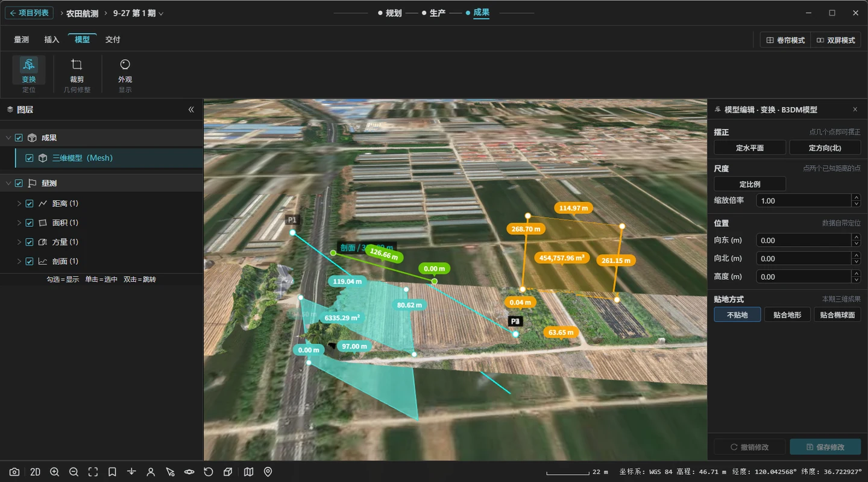Click the 定水平面 button
The height and width of the screenshot is (482, 868).
pyautogui.click(x=750, y=148)
